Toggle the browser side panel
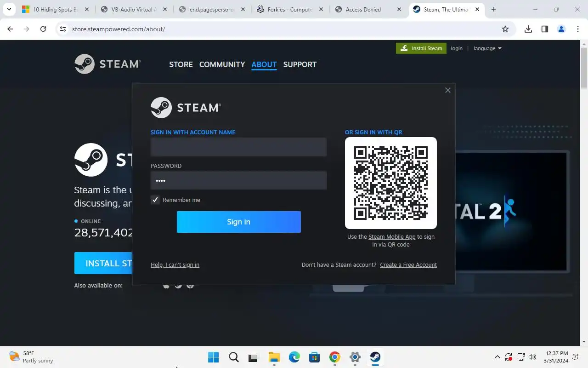The width and height of the screenshot is (588, 368). click(x=545, y=29)
